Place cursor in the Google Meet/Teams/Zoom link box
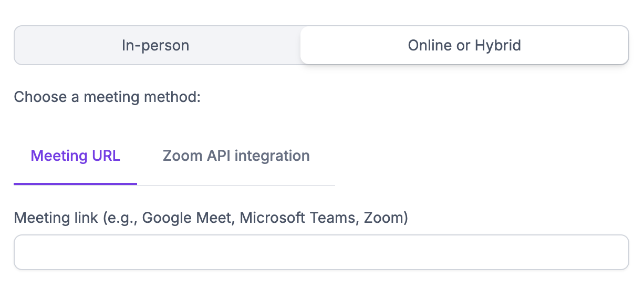 coord(321,252)
